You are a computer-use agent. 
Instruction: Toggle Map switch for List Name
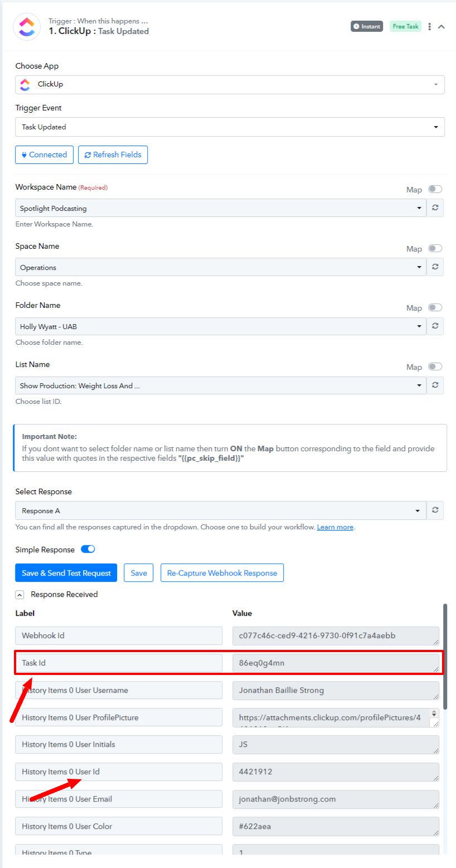435,367
